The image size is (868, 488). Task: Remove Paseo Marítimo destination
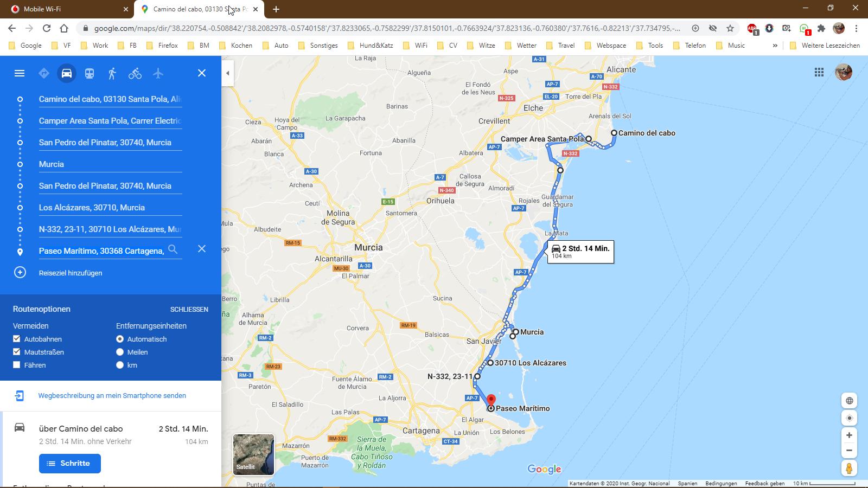point(202,249)
